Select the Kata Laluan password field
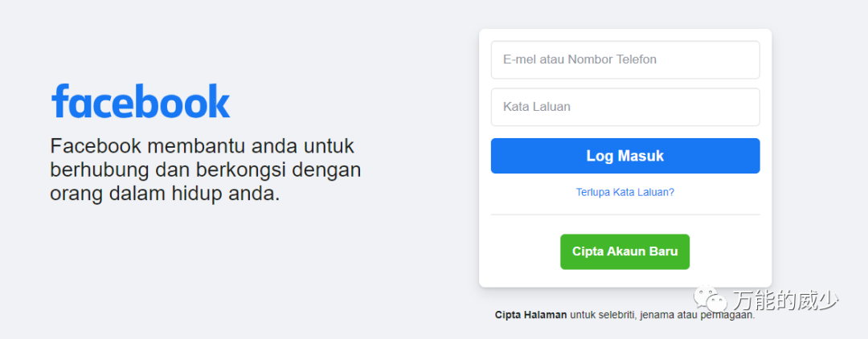The image size is (868, 339). (625, 107)
